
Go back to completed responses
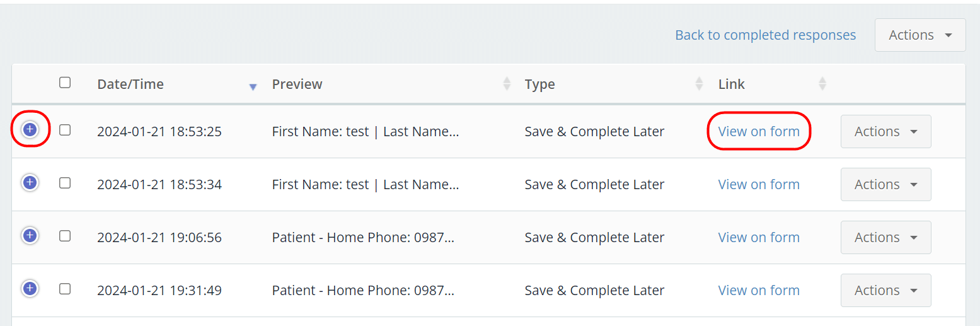(x=765, y=35)
